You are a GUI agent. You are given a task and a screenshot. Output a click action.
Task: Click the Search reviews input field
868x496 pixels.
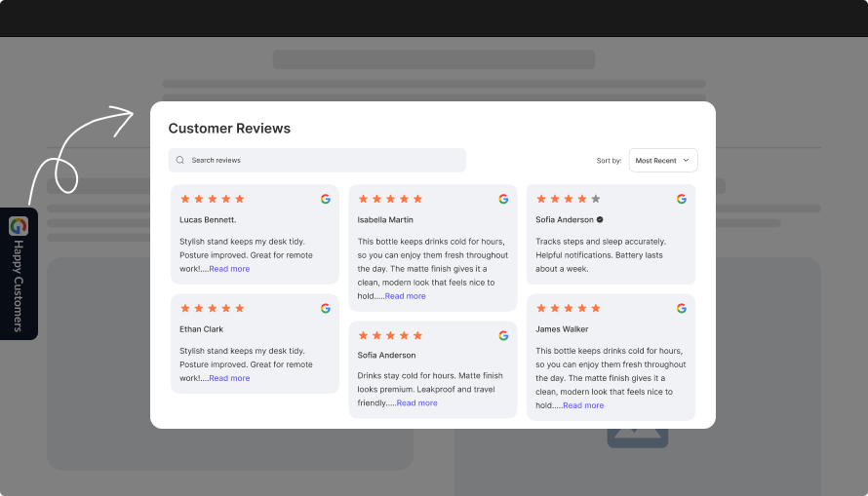click(322, 160)
